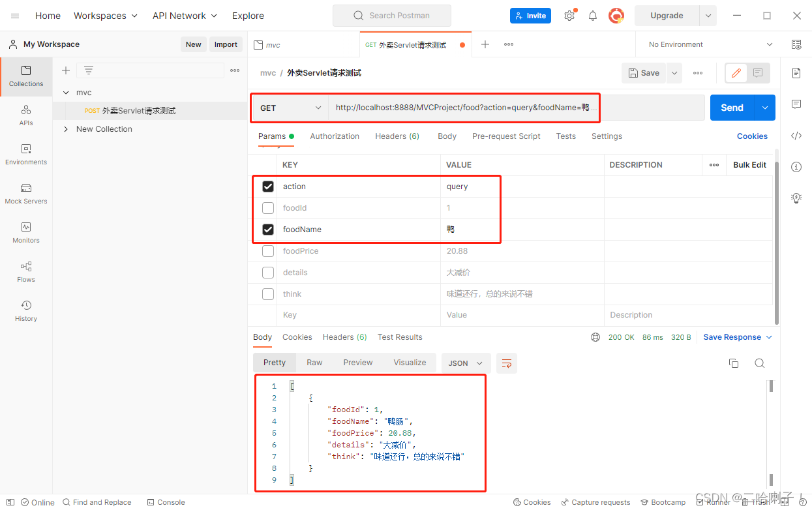Open the Console in status bar
Image resolution: width=812 pixels, height=510 pixels.
pyautogui.click(x=166, y=502)
